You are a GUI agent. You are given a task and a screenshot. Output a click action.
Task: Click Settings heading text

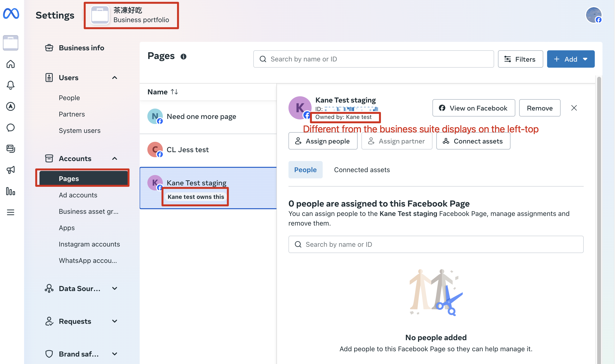[55, 15]
